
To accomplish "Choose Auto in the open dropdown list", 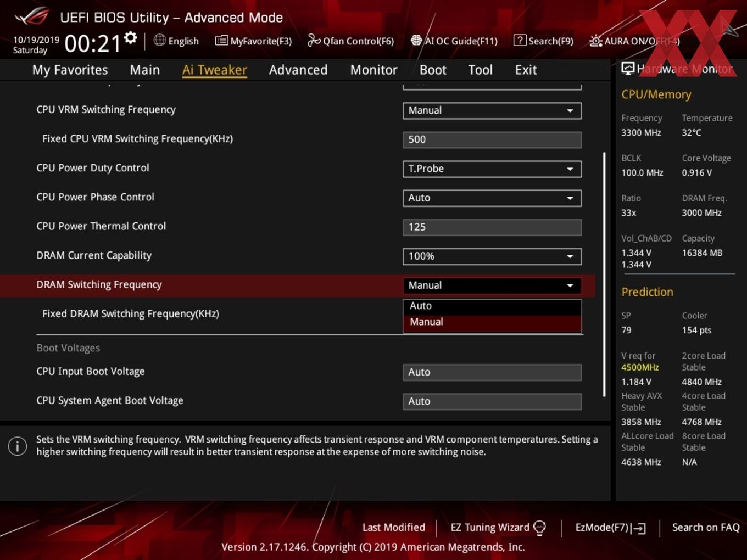I will click(492, 306).
